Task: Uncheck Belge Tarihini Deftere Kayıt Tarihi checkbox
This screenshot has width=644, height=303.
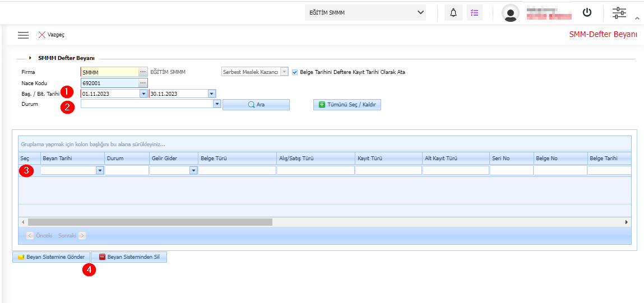Action: click(x=295, y=72)
